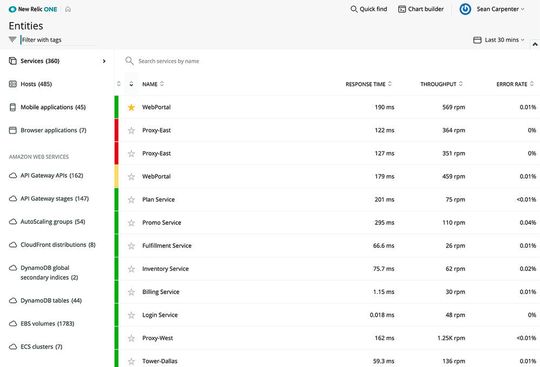Open AutoScaling groups (54)
The image size is (540, 367).
pyautogui.click(x=53, y=221)
